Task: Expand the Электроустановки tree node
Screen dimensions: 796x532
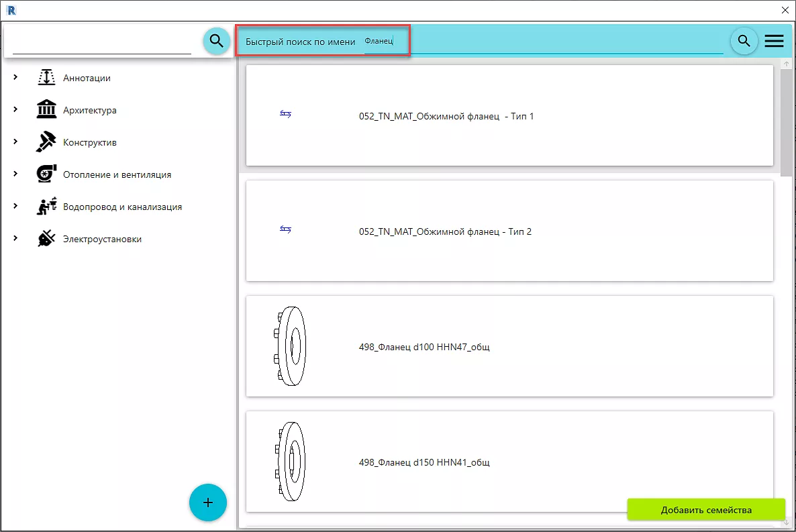Action: [15, 239]
